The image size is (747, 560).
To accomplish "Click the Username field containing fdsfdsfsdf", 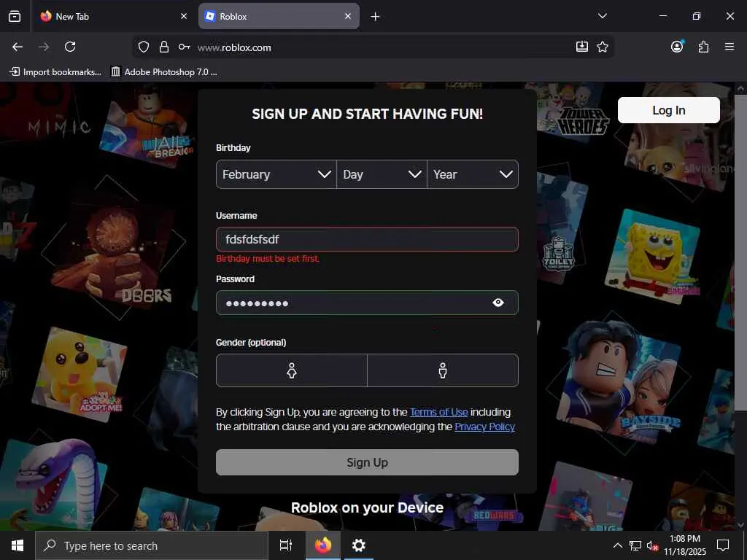I will tap(367, 239).
